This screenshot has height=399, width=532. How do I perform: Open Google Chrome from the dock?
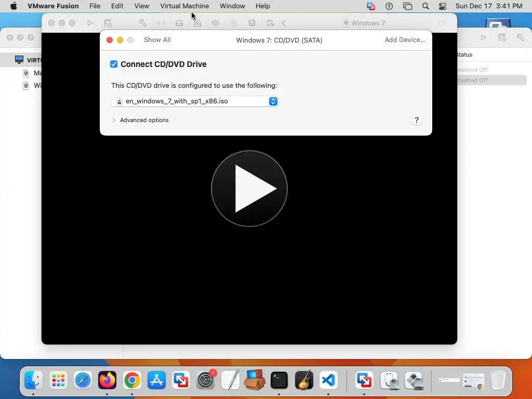132,380
